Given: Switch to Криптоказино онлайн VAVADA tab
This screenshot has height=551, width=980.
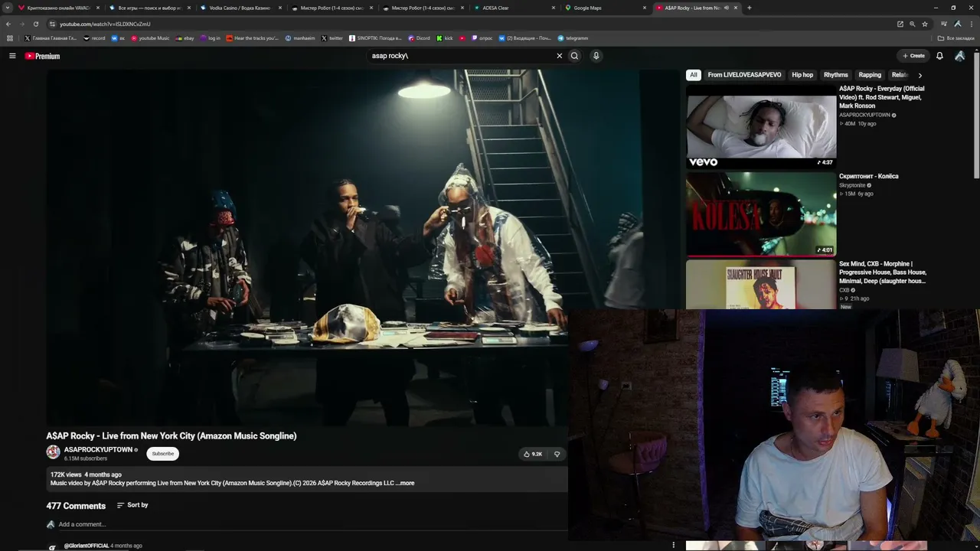Looking at the screenshot, I should point(58,8).
